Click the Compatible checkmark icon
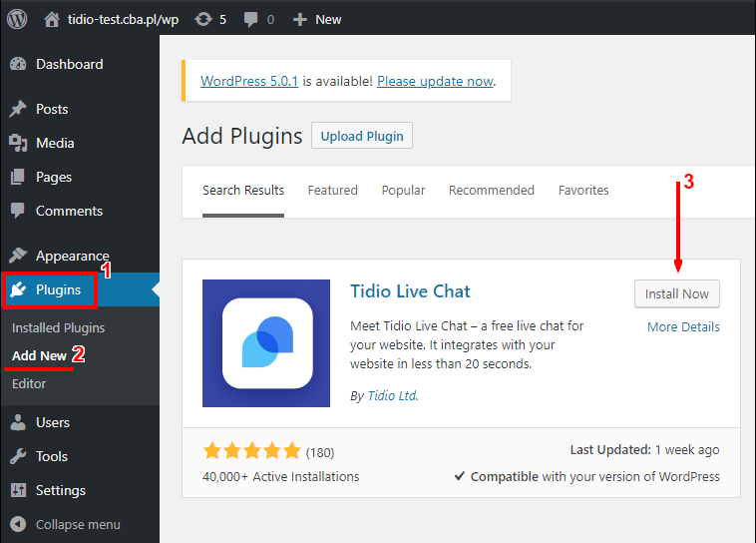Viewport: 756px width, 543px height. pos(460,476)
